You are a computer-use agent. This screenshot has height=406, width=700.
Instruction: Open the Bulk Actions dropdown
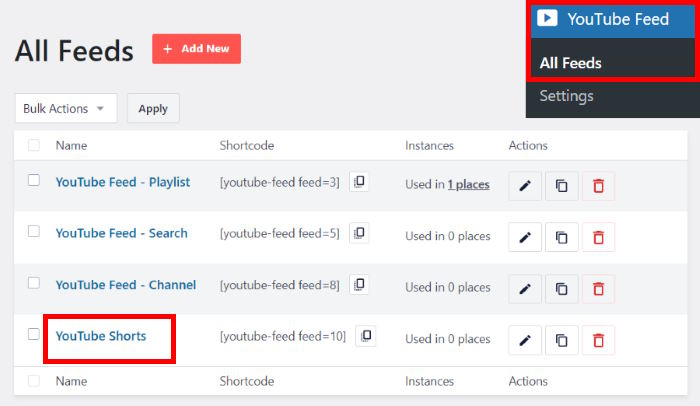[x=66, y=108]
